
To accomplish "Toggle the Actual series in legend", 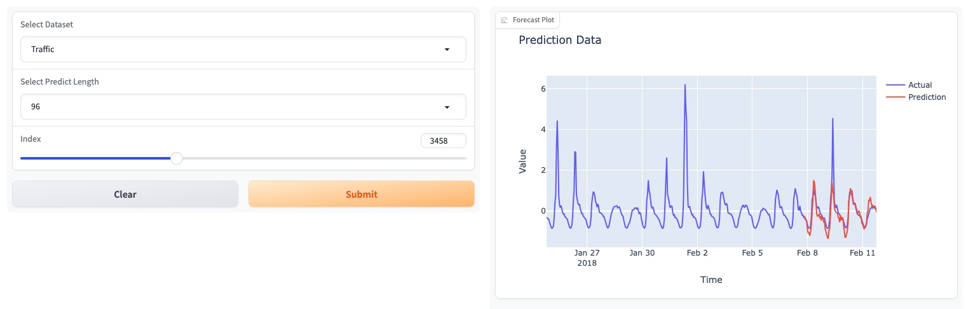I will (x=920, y=85).
